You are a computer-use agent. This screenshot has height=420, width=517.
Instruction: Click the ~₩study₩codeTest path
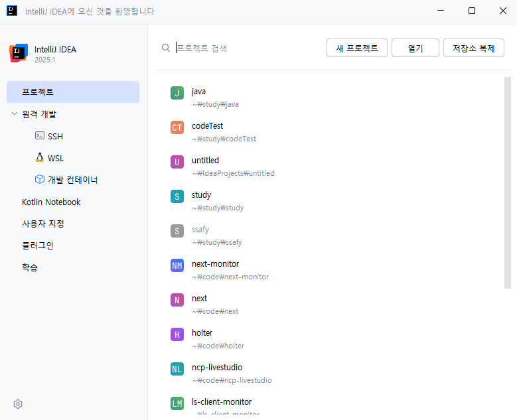[x=224, y=139]
